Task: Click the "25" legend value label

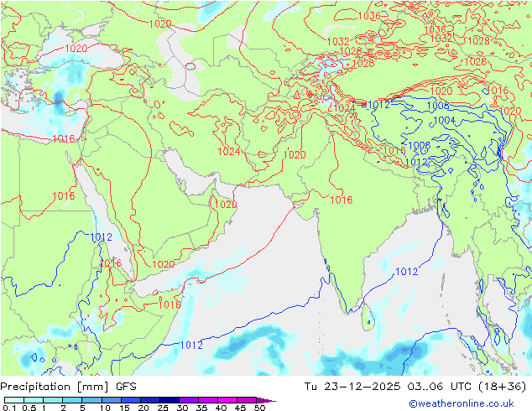Action: [163, 408]
